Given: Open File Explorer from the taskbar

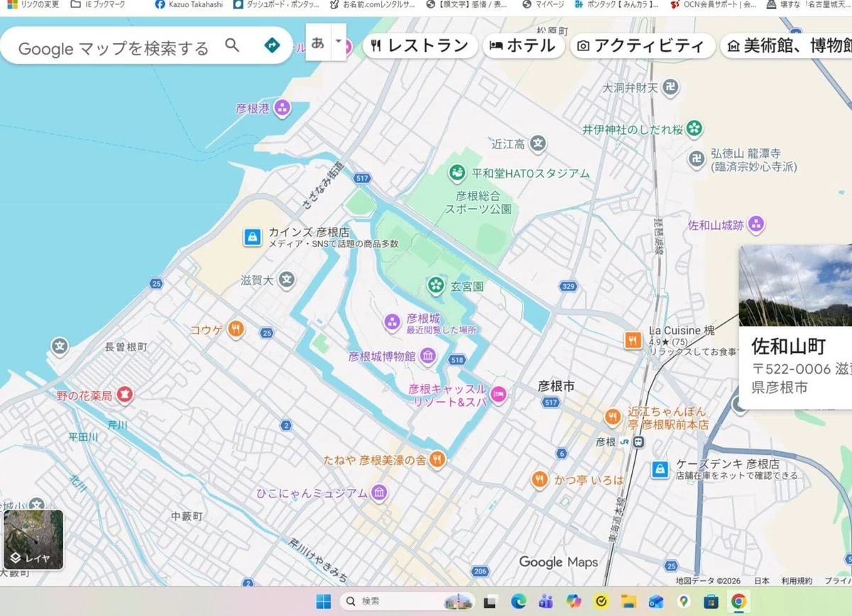Looking at the screenshot, I should [x=628, y=601].
